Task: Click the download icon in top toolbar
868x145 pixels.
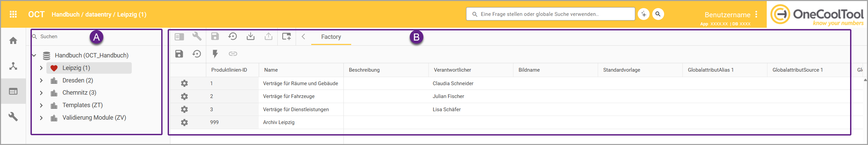Action: click(251, 37)
